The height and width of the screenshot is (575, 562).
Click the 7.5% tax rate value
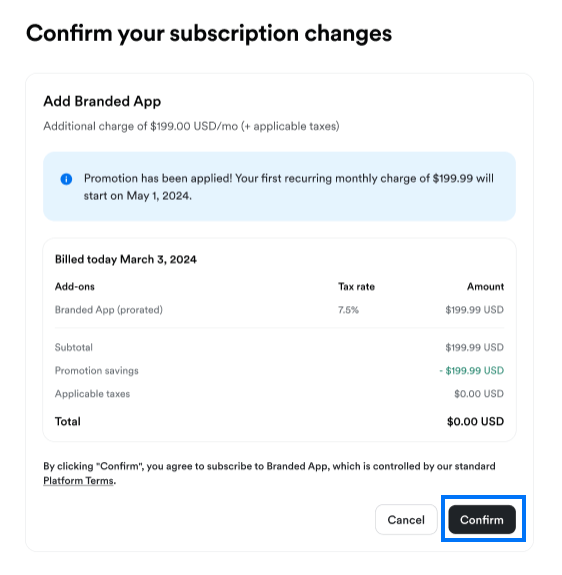pyautogui.click(x=348, y=310)
